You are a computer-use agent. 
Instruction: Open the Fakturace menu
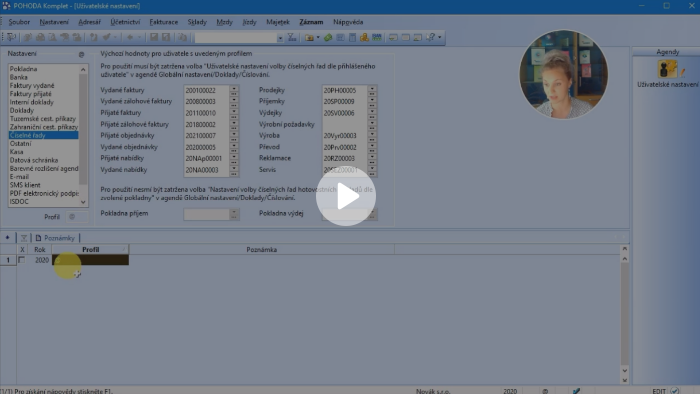click(x=163, y=22)
